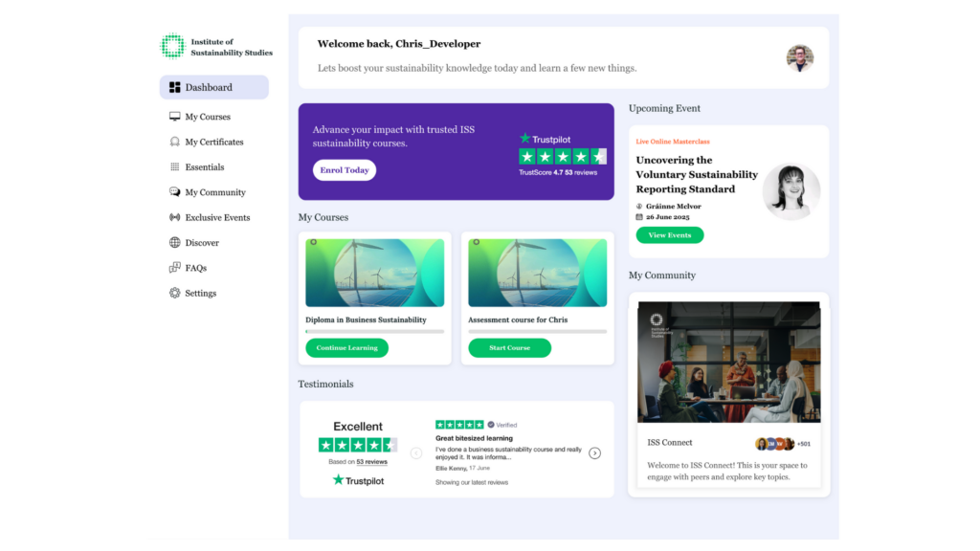Open the user profile avatar
Screen dimensions: 980x551
pyautogui.click(x=799, y=58)
